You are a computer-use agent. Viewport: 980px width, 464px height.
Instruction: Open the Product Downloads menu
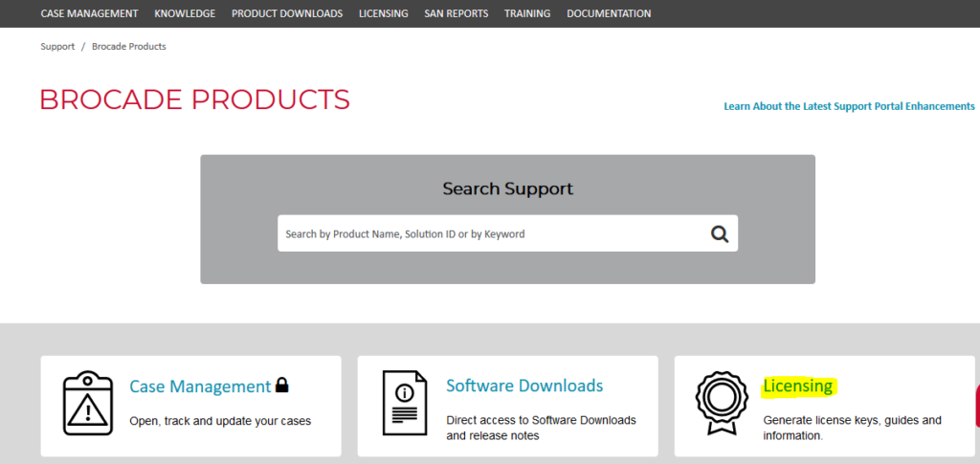click(287, 13)
